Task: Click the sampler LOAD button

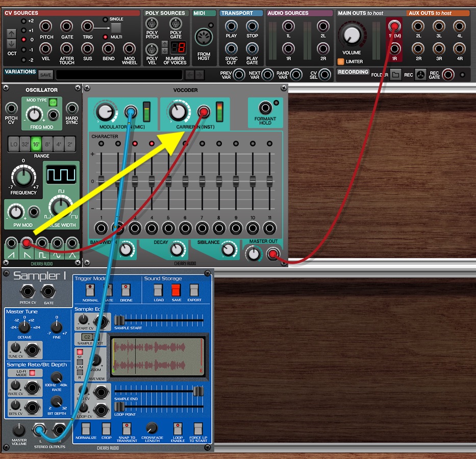Action: pos(158,290)
